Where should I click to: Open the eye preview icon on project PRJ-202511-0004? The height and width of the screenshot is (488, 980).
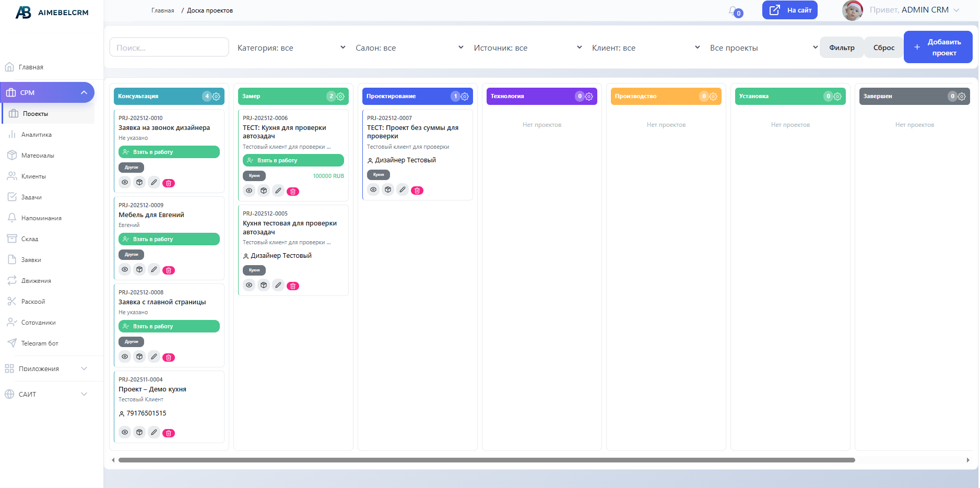pos(124,432)
